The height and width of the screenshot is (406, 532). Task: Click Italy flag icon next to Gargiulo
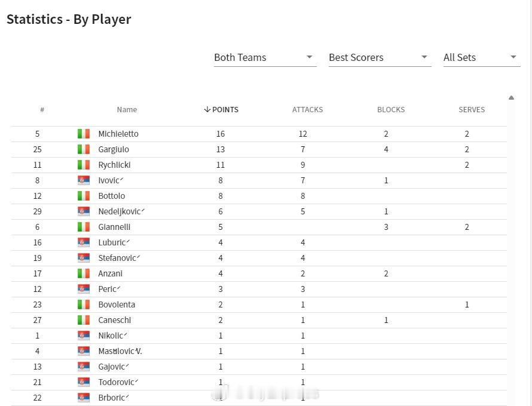[84, 149]
